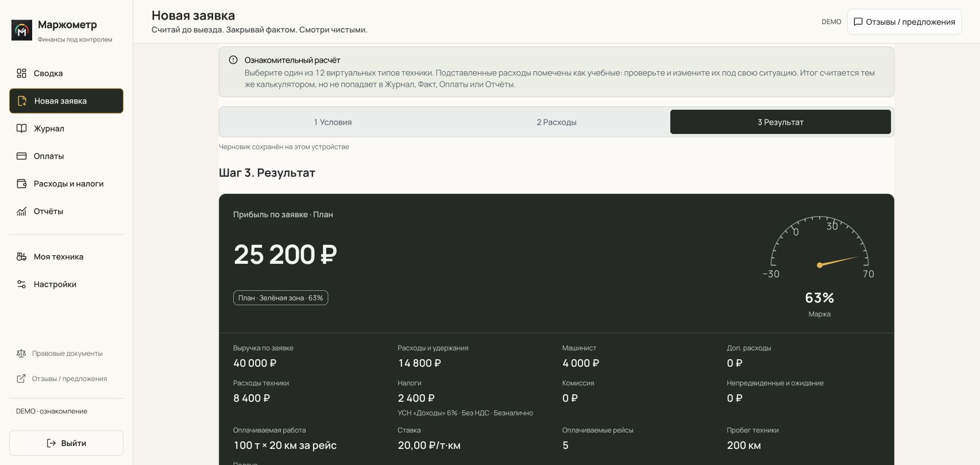Click header Отзывы / предложения button
The width and height of the screenshot is (980, 465).
pyautogui.click(x=904, y=22)
